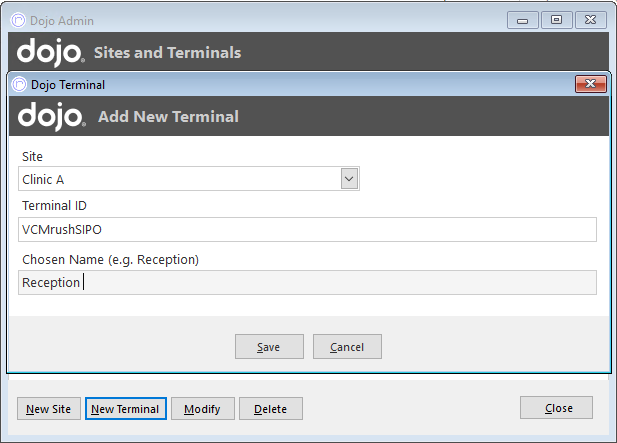Image resolution: width=617 pixels, height=443 pixels.
Task: Click the dojo logo beside Sites and Terminals
Action: pos(50,52)
